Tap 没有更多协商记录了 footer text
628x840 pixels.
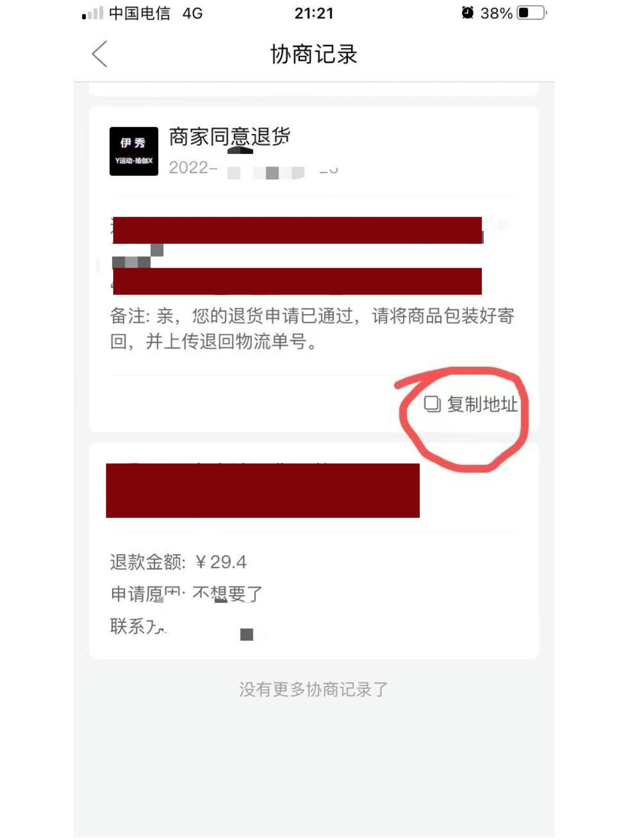313,689
